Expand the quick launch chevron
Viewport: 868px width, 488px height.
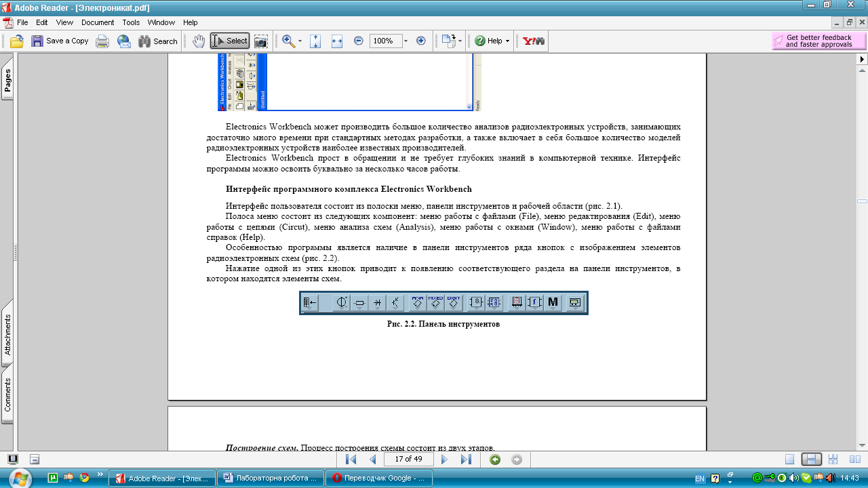[100, 474]
